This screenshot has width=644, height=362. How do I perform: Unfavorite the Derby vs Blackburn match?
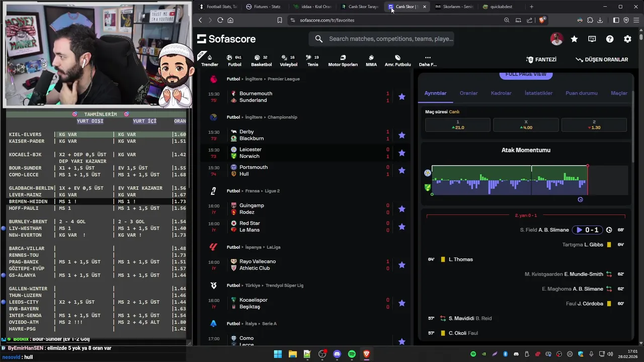pyautogui.click(x=401, y=135)
